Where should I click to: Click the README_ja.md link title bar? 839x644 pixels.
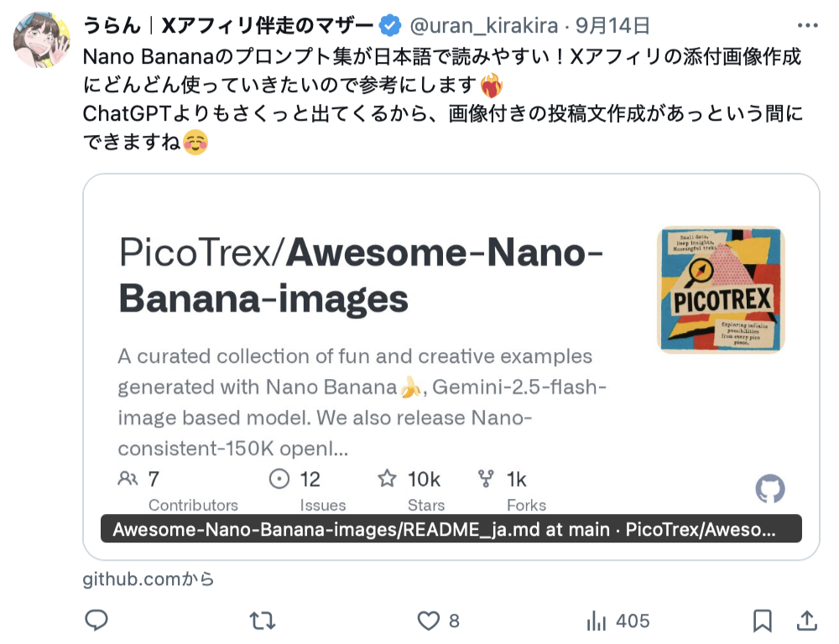(x=451, y=530)
